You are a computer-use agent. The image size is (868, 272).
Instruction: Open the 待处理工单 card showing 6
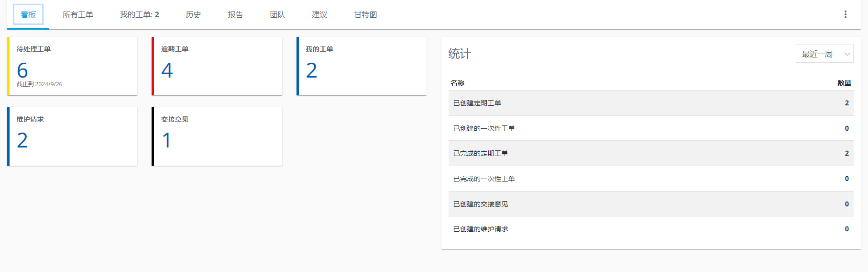coord(73,66)
